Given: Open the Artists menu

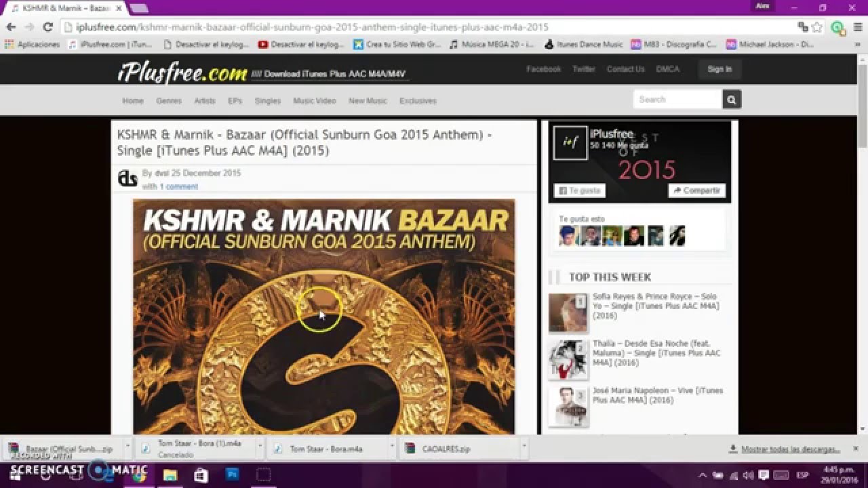Looking at the screenshot, I should tap(205, 100).
